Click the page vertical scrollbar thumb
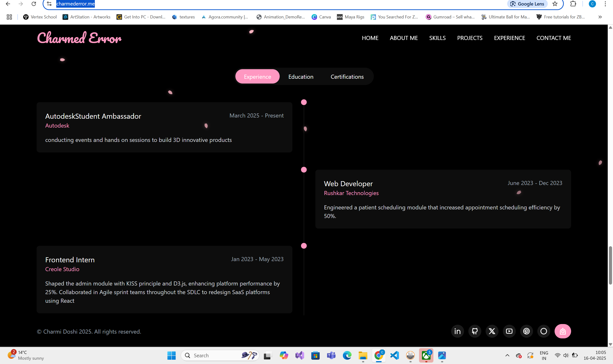 coord(610,265)
